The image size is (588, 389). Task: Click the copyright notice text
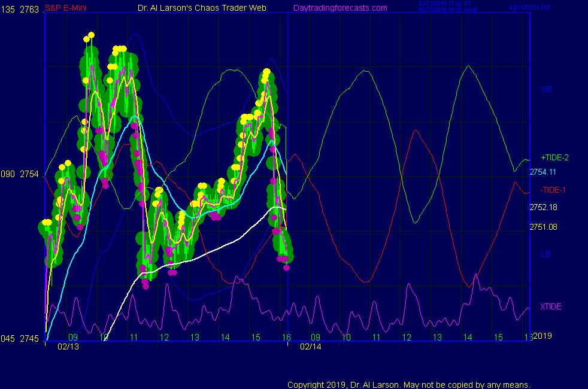click(409, 384)
